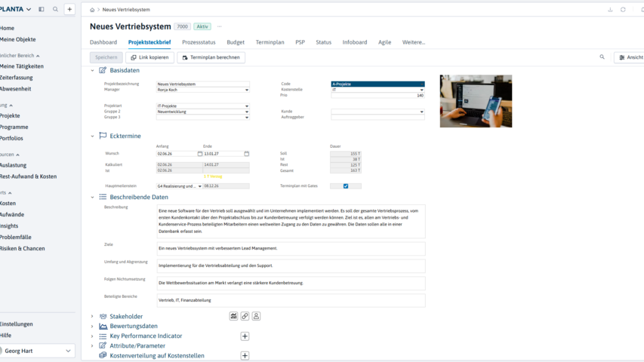Viewport: 644px width, 362px height.
Task: Expand the Attribute/Parameter section
Action: (x=92, y=346)
